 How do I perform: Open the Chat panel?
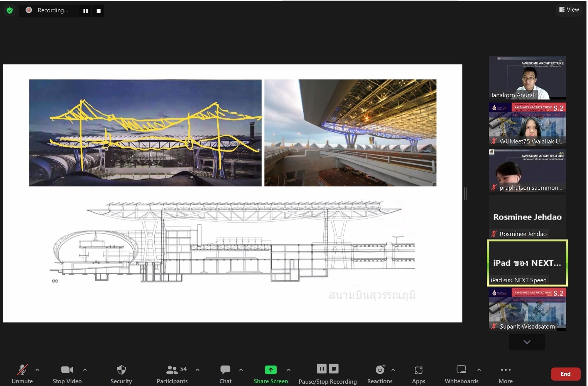(225, 374)
